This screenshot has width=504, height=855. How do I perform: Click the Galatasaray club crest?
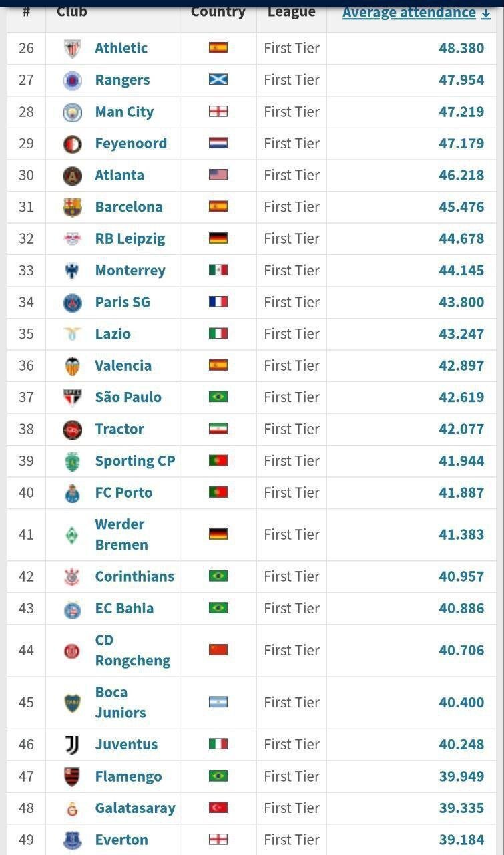[x=72, y=808]
